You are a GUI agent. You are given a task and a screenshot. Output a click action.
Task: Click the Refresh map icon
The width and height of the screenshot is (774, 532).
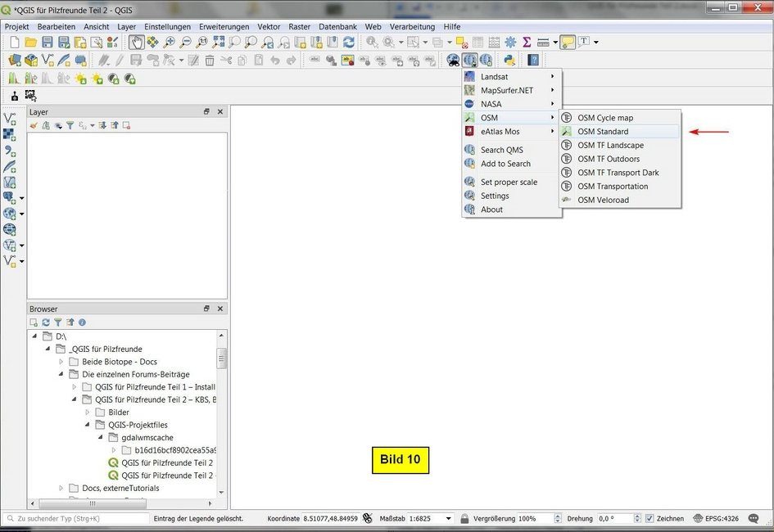pos(349,42)
